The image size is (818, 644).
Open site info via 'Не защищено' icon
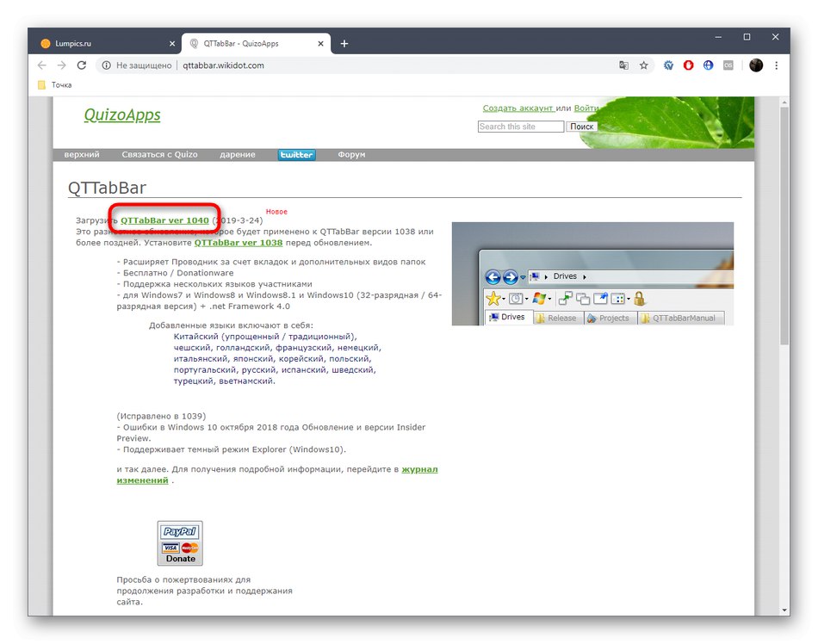107,65
